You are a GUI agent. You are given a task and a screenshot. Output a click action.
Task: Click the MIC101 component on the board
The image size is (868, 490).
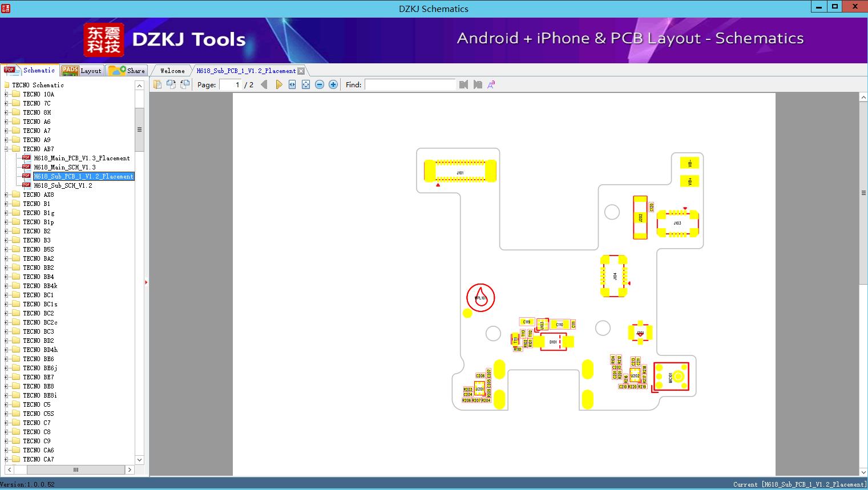[x=671, y=376]
